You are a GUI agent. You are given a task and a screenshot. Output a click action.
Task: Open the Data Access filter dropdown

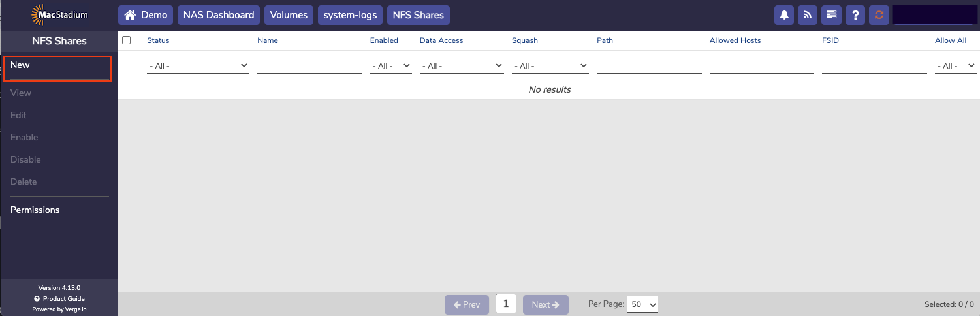click(462, 66)
